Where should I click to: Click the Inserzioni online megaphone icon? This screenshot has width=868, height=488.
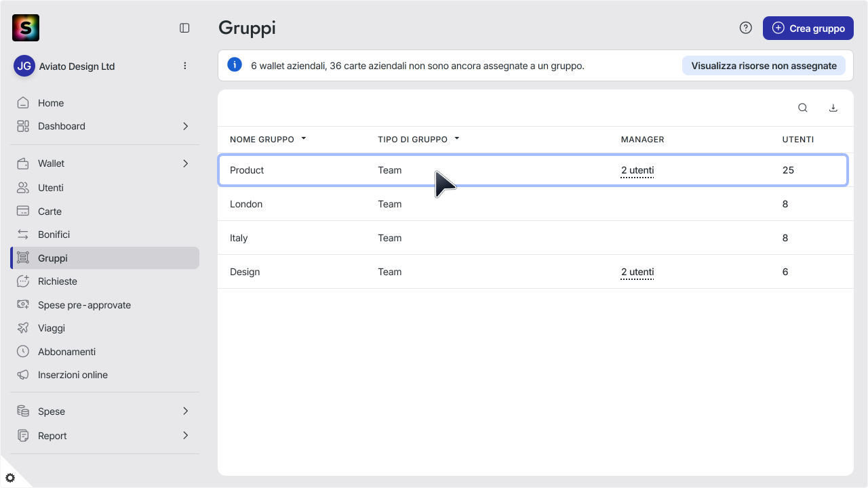click(23, 375)
